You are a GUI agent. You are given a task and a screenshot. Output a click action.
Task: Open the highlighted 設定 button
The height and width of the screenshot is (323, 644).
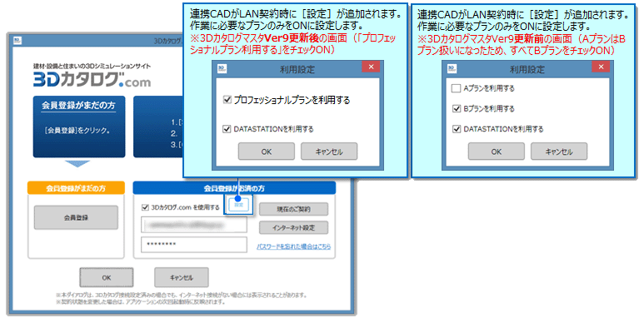tap(238, 205)
